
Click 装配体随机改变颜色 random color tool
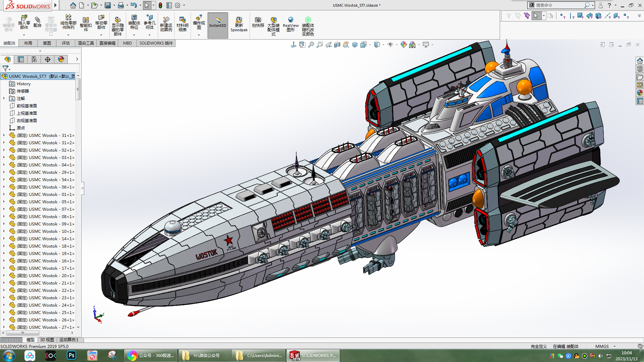pos(308,26)
